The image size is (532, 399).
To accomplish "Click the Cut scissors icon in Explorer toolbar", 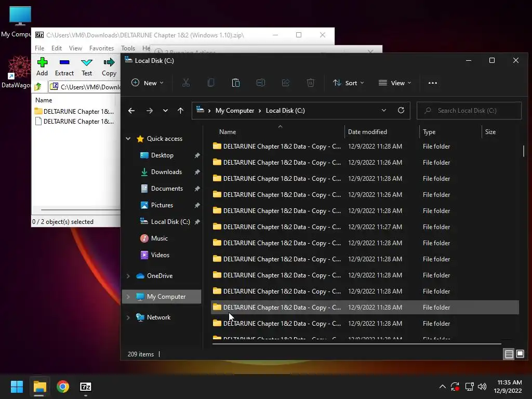I will pyautogui.click(x=186, y=83).
